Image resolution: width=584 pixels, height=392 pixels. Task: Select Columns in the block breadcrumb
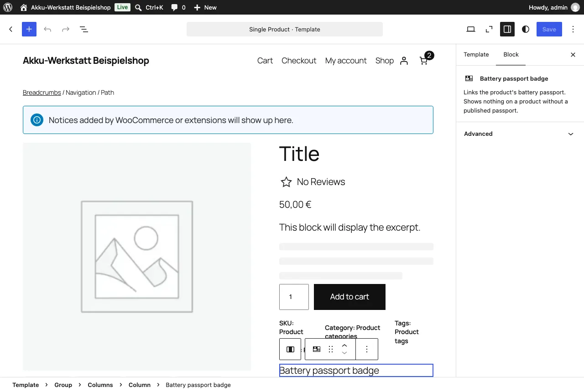pyautogui.click(x=100, y=385)
